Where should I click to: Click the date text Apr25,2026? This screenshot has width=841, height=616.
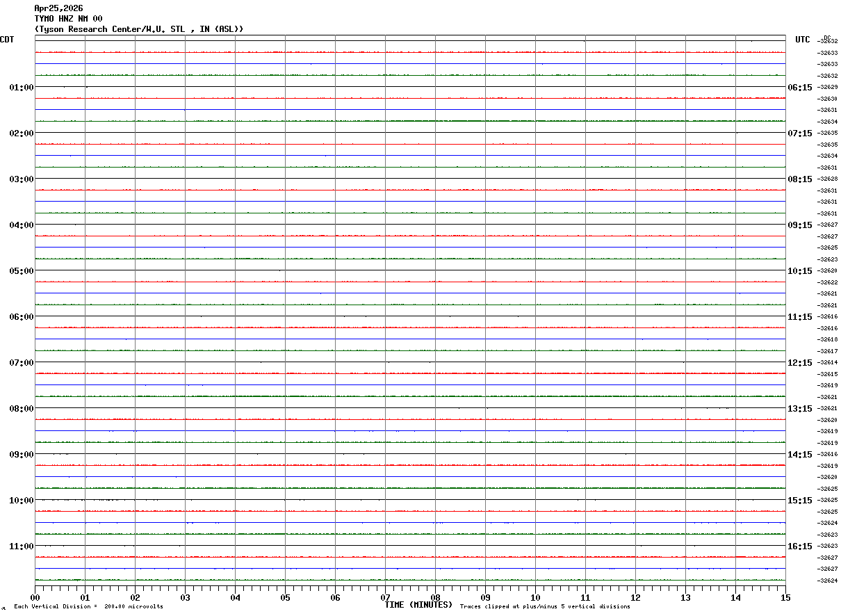tap(58, 8)
